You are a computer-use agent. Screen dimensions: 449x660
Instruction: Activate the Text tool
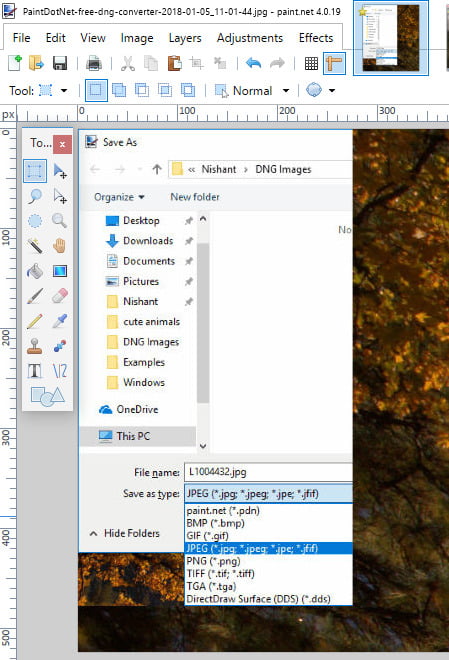point(35,371)
